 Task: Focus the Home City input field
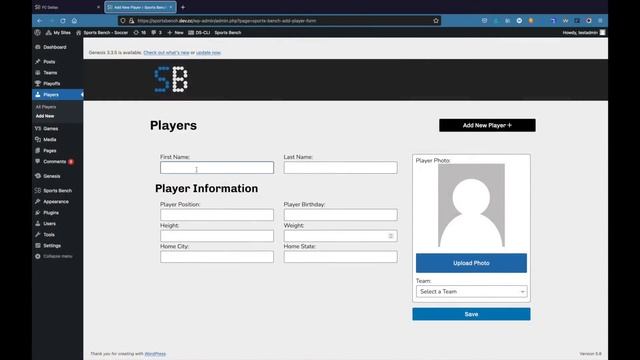(x=217, y=257)
